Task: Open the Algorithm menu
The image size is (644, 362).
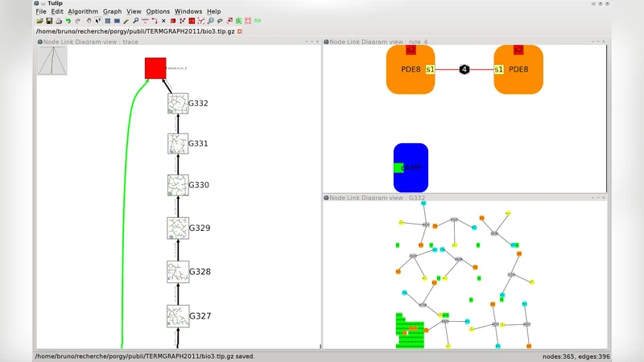Action: pyautogui.click(x=83, y=12)
